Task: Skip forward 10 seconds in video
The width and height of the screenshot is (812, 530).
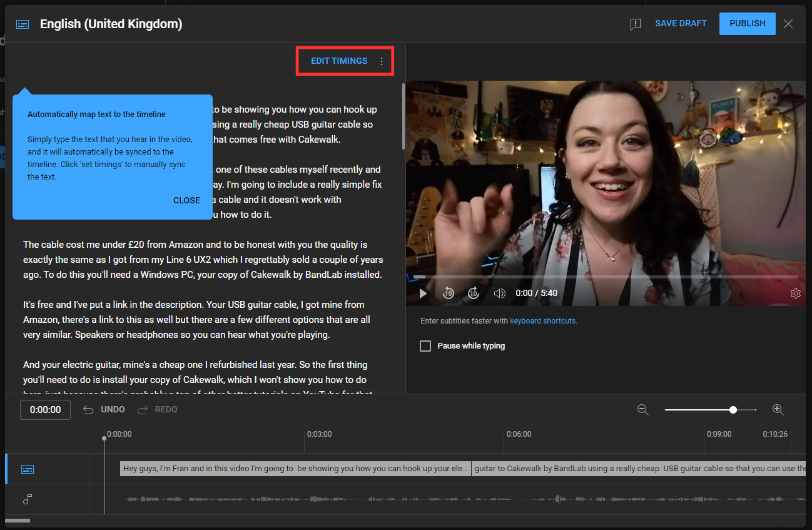Action: tap(474, 293)
